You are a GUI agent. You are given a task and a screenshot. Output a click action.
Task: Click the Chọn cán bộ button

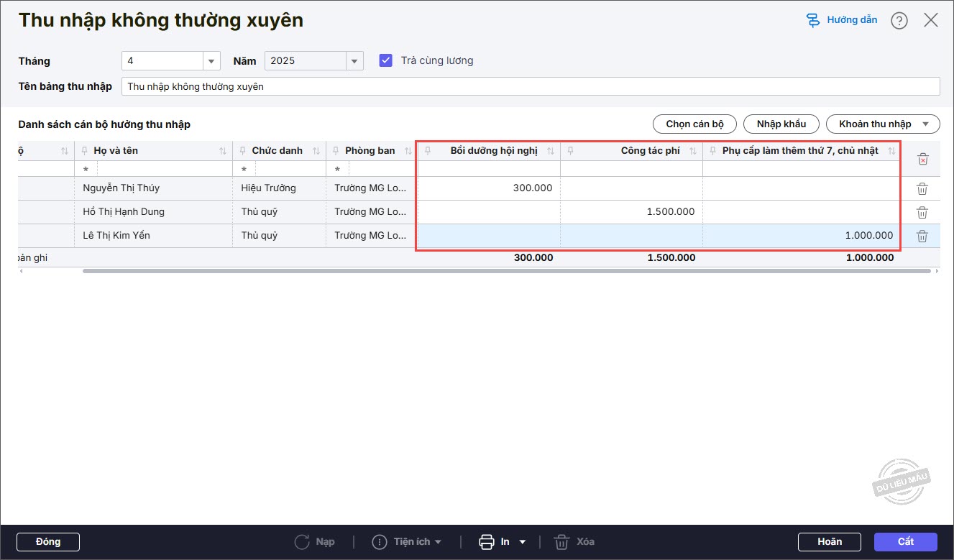[x=694, y=124]
